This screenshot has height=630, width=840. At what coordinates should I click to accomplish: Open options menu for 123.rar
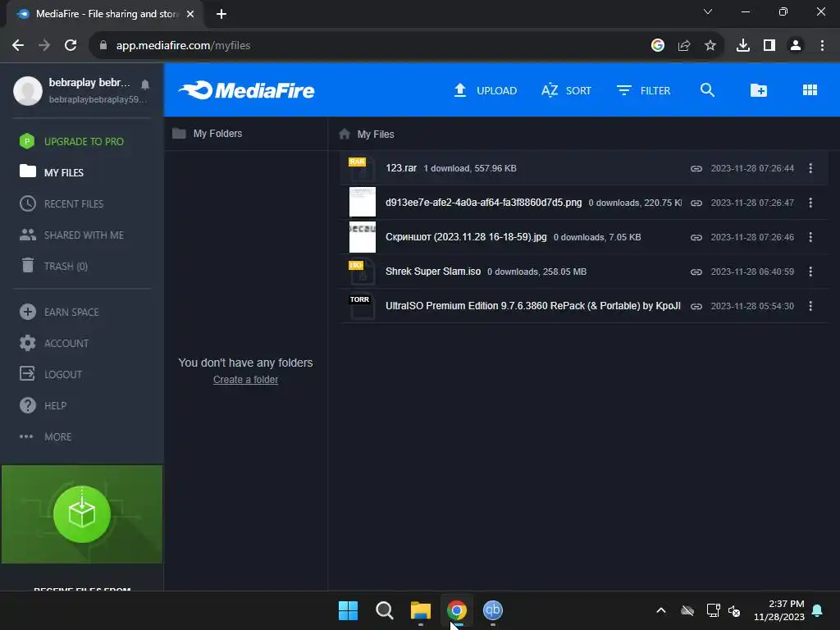click(810, 168)
